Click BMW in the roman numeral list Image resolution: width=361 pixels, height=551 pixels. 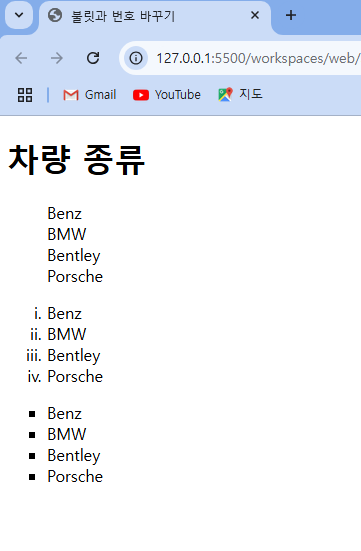point(67,334)
